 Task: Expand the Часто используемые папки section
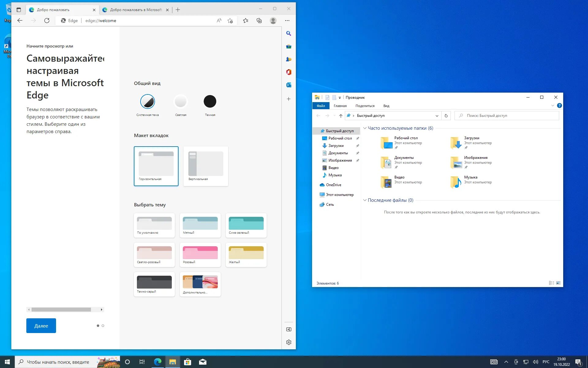click(x=365, y=128)
